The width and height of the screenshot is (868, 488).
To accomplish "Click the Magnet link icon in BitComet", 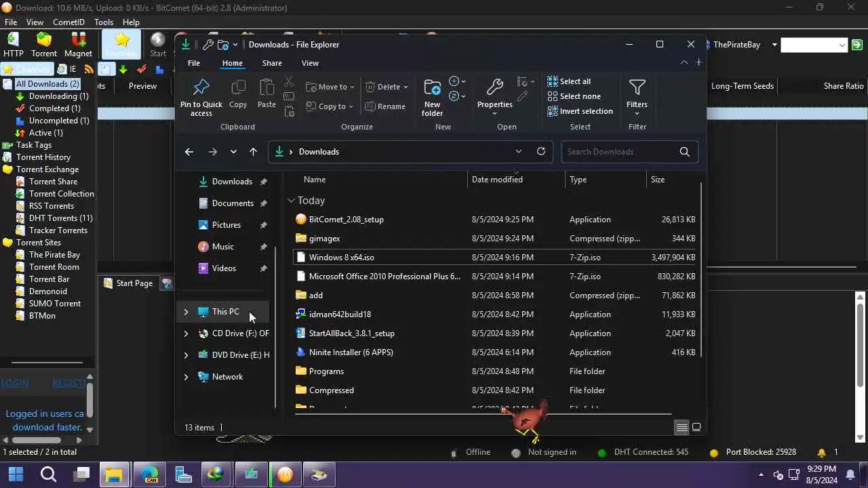I will 78,45.
